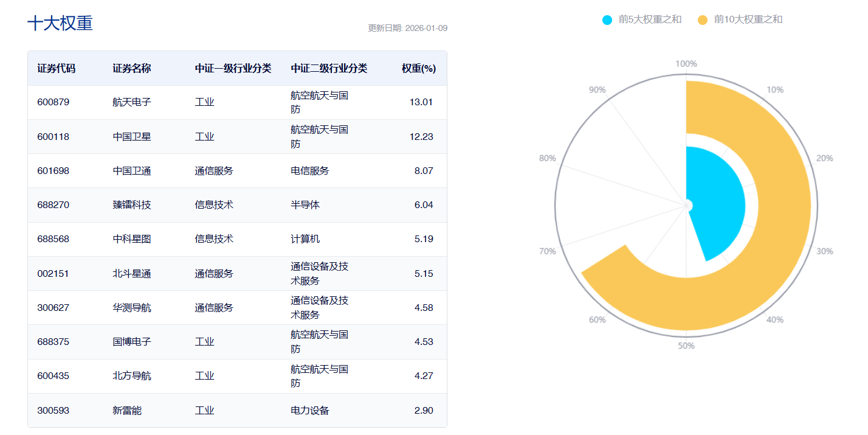Toggle the 前10大权重之和 legend label
The image size is (868, 435).
pyautogui.click(x=748, y=19)
